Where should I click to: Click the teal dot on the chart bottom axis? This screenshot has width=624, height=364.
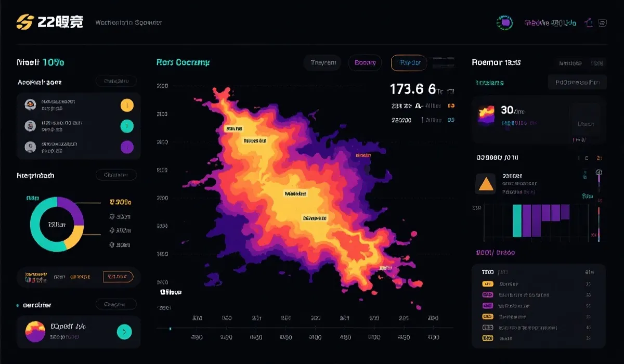(171, 328)
